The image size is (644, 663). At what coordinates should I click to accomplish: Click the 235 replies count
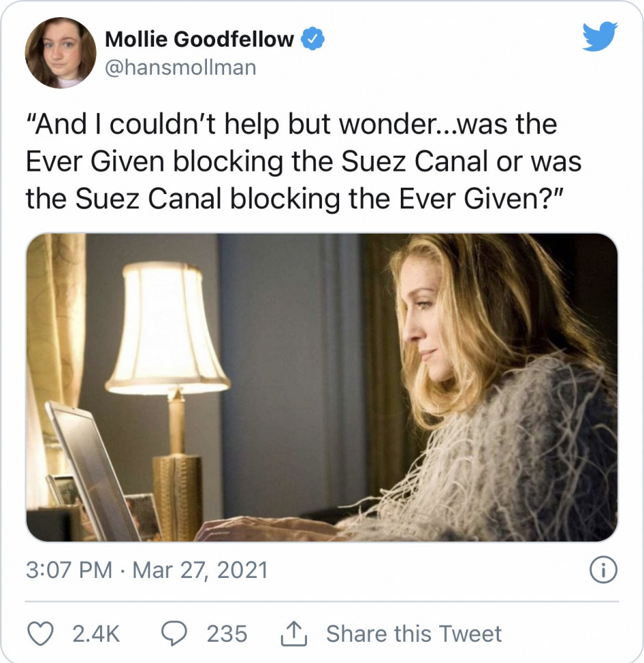coord(227,634)
